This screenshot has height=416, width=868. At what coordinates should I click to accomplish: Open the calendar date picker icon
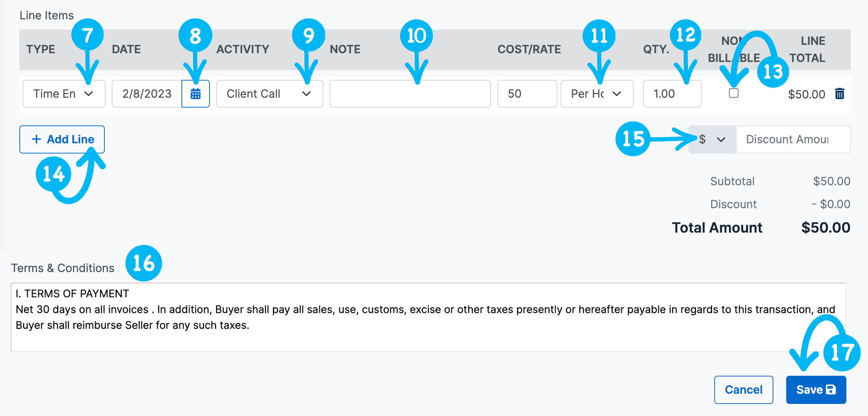coord(196,94)
